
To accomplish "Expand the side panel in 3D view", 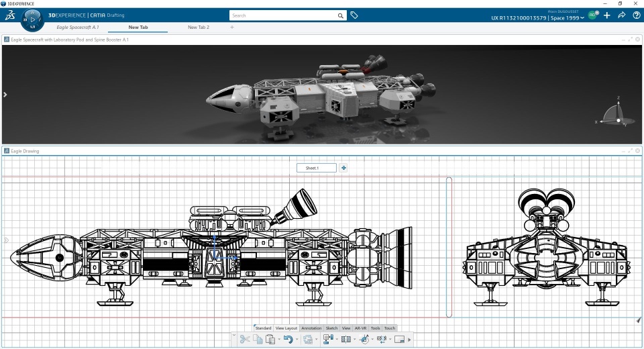I will point(5,95).
